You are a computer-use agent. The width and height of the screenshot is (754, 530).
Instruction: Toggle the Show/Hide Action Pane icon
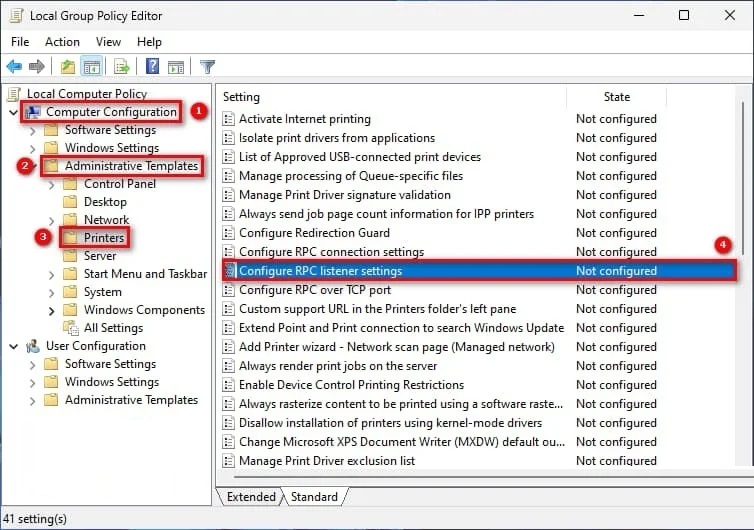[175, 67]
